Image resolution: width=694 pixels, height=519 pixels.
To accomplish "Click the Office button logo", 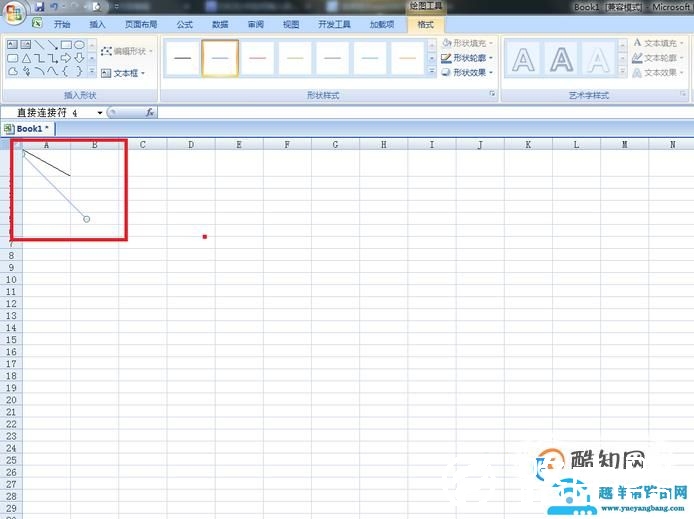I will [14, 11].
